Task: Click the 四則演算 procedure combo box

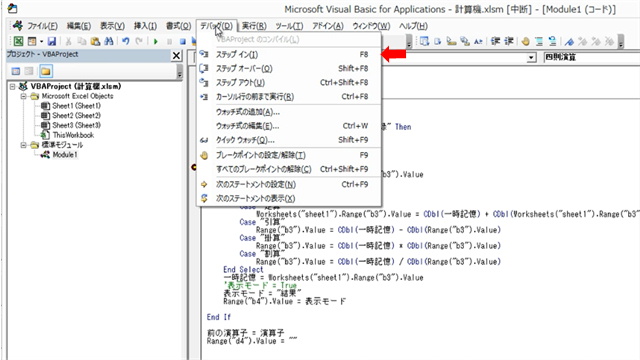Action: click(591, 58)
